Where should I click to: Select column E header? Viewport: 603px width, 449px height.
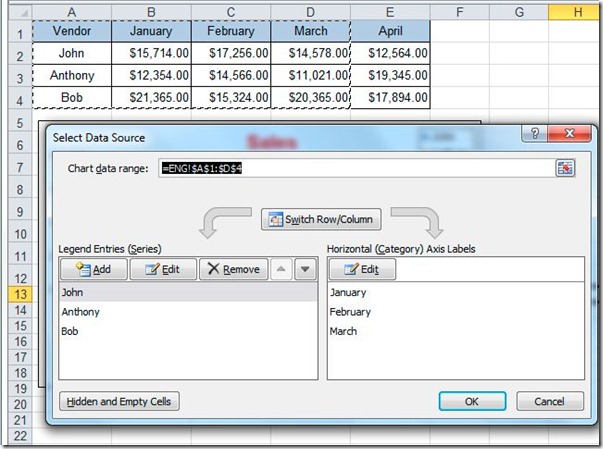click(390, 12)
